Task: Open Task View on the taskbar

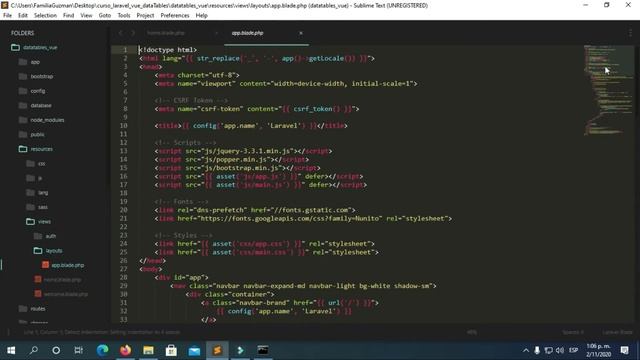Action: [78, 350]
